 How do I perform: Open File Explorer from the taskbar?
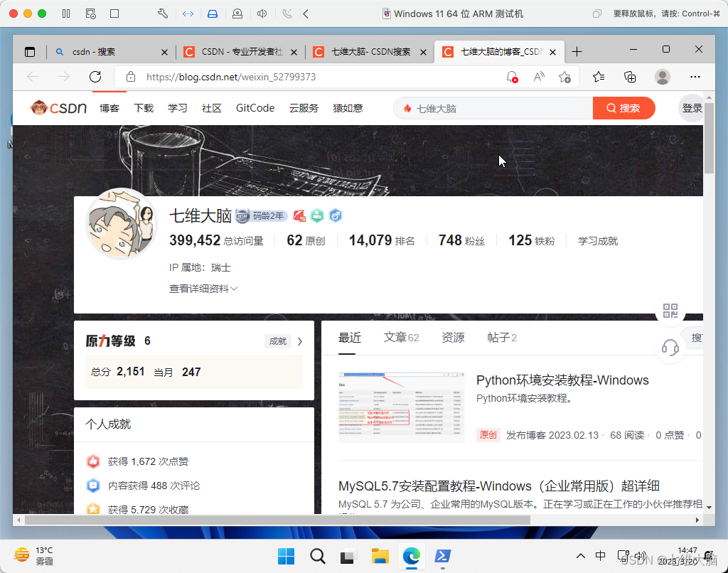(x=380, y=556)
